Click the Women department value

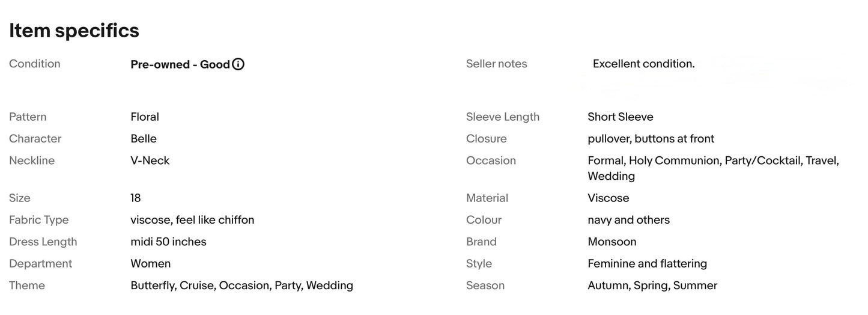point(151,263)
